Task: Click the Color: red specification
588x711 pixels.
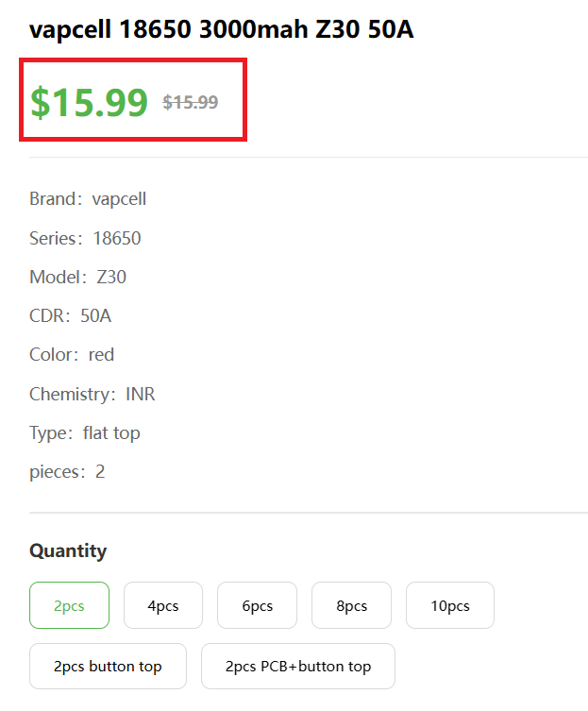Action: 72,355
